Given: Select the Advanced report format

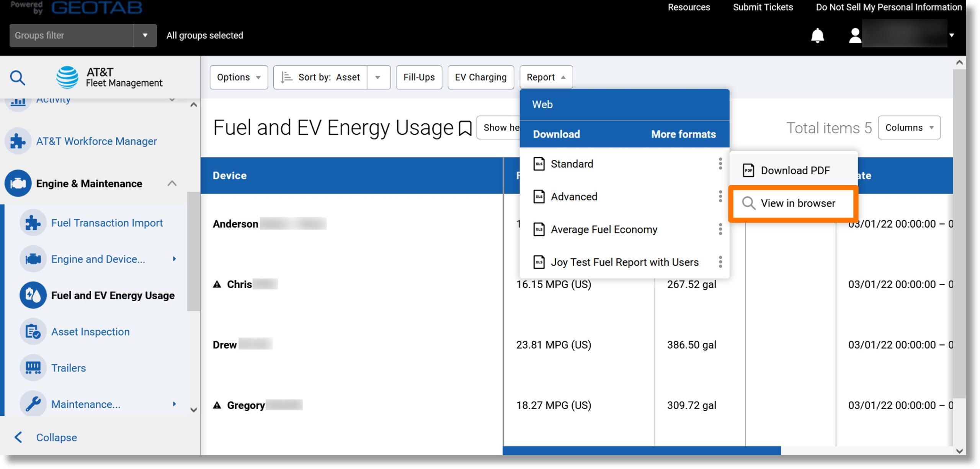Looking at the screenshot, I should click(x=574, y=197).
